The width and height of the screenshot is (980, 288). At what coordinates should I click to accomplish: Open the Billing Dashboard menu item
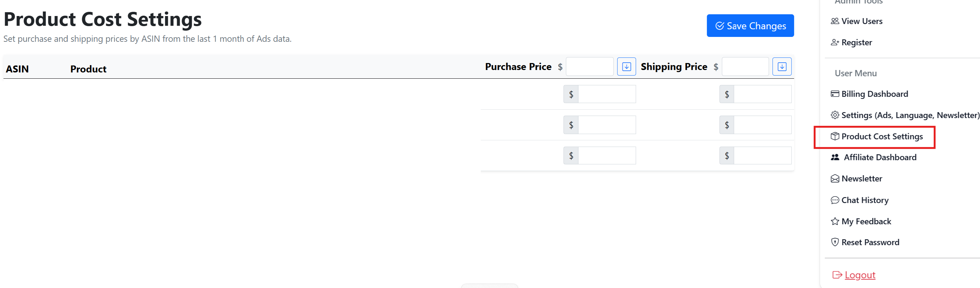874,94
